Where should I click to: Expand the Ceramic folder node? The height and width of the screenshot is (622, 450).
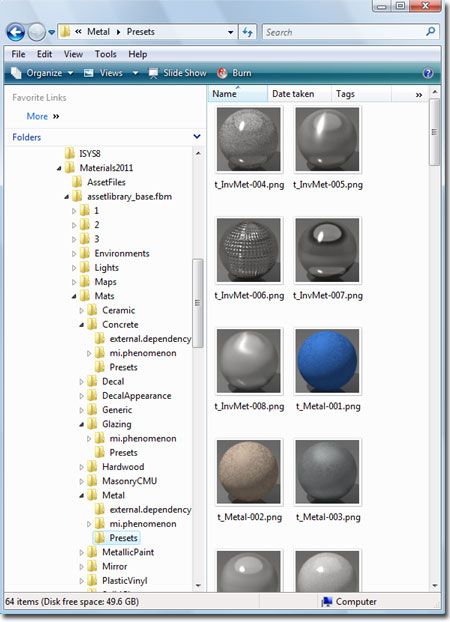tap(81, 311)
